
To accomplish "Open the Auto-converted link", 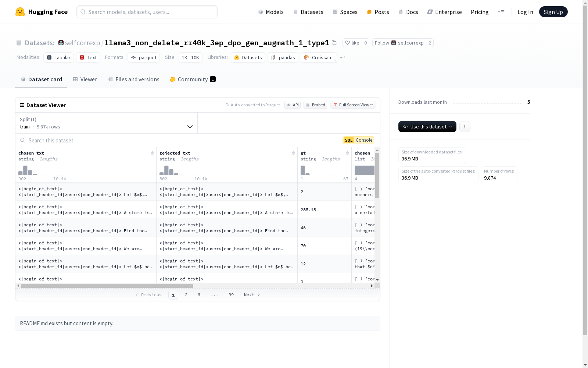I will (245, 105).
